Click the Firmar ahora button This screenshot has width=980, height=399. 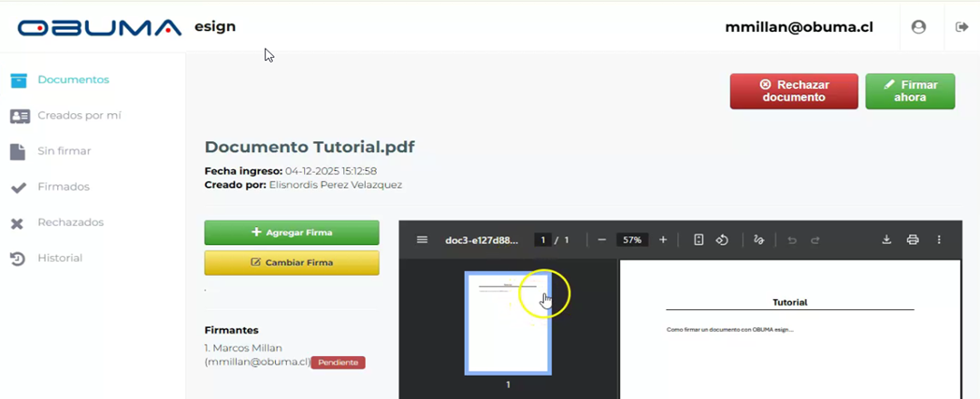909,91
